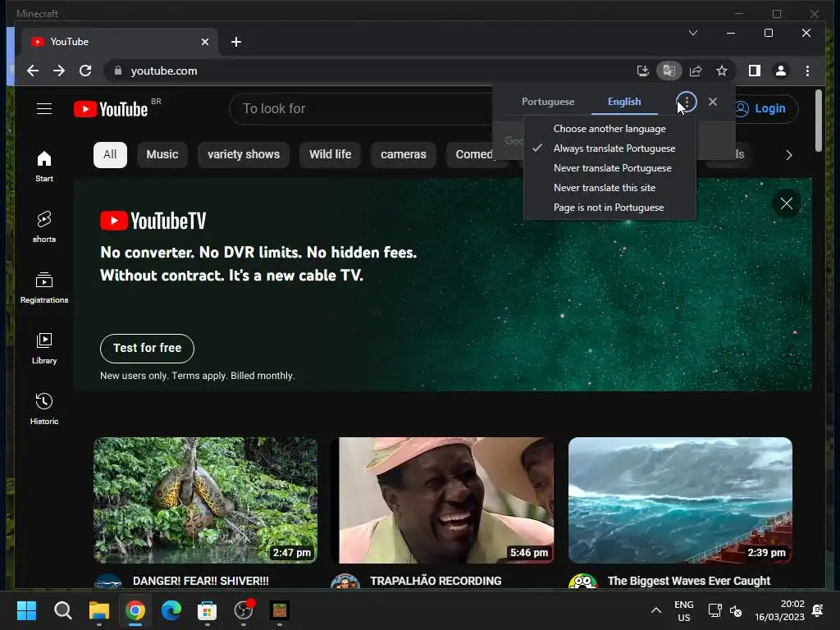Toggle Always translate Portuguese
Screen dimensions: 840x630
(x=610, y=148)
